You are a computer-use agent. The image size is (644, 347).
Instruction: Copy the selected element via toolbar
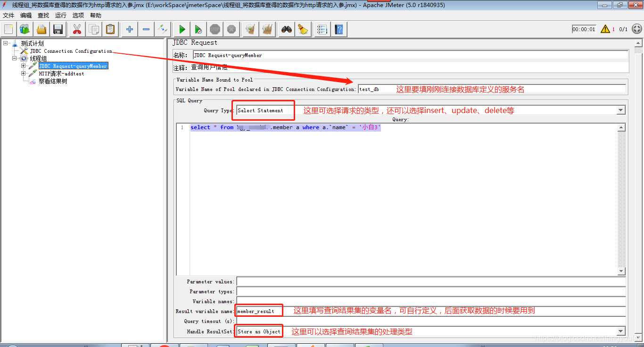pos(94,29)
